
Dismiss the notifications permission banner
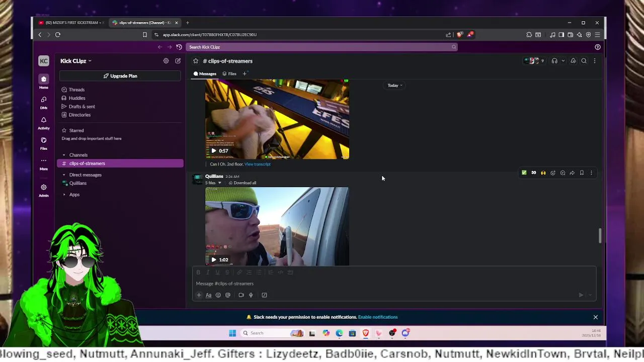pyautogui.click(x=596, y=317)
